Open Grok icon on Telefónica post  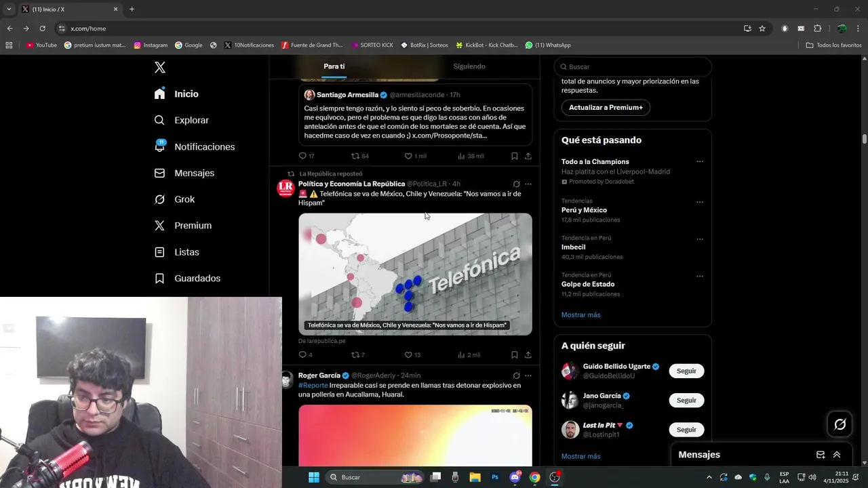516,184
